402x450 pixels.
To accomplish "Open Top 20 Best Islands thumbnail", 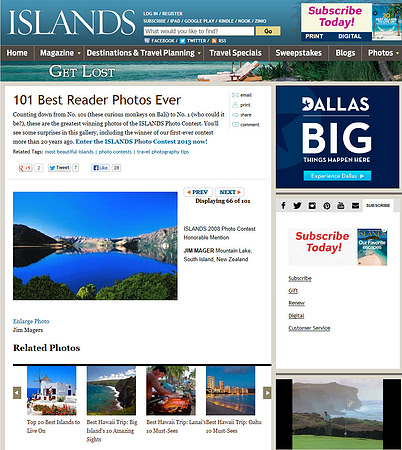I will coord(52,390).
